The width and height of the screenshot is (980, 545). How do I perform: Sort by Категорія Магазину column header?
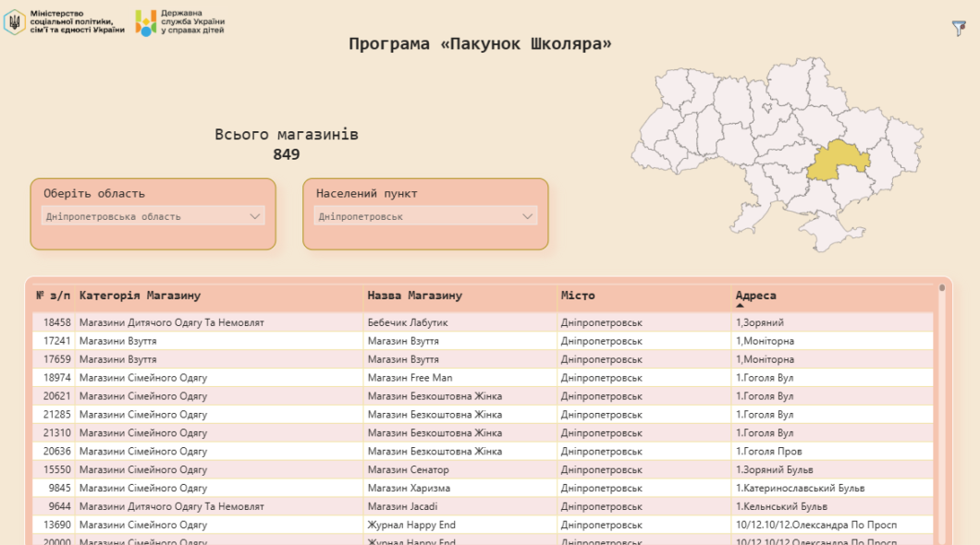(x=140, y=296)
